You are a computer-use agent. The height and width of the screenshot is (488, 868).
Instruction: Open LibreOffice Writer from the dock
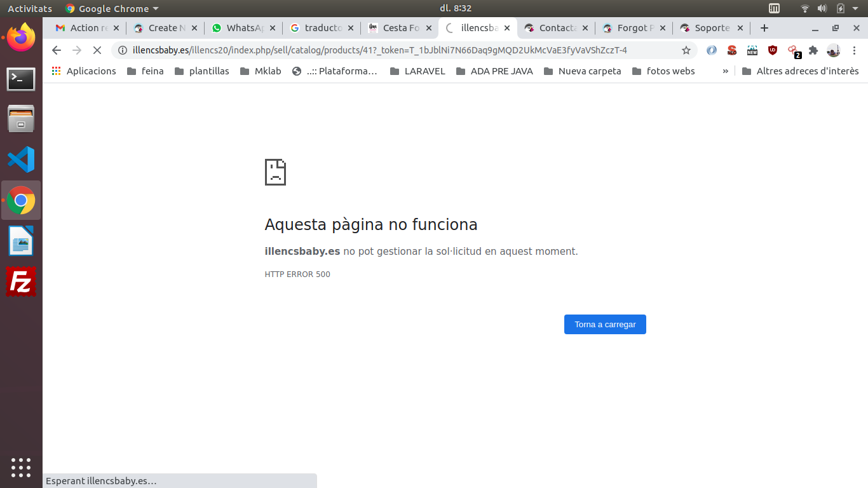(21, 241)
